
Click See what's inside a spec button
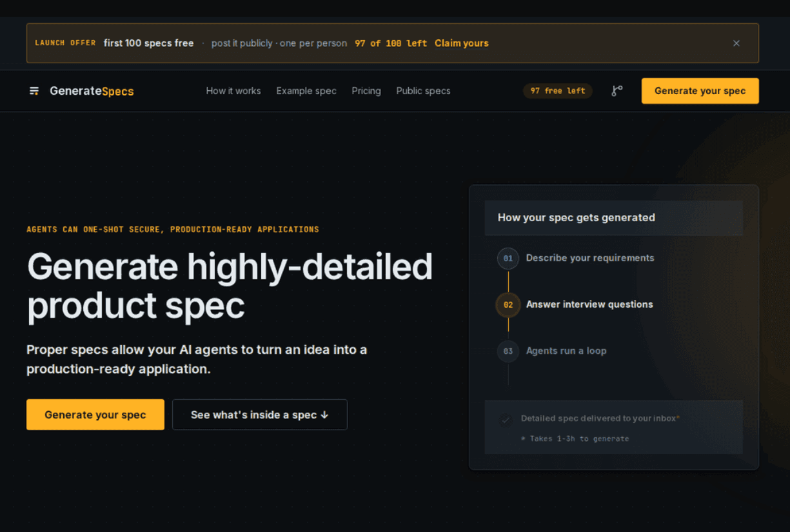(x=260, y=415)
